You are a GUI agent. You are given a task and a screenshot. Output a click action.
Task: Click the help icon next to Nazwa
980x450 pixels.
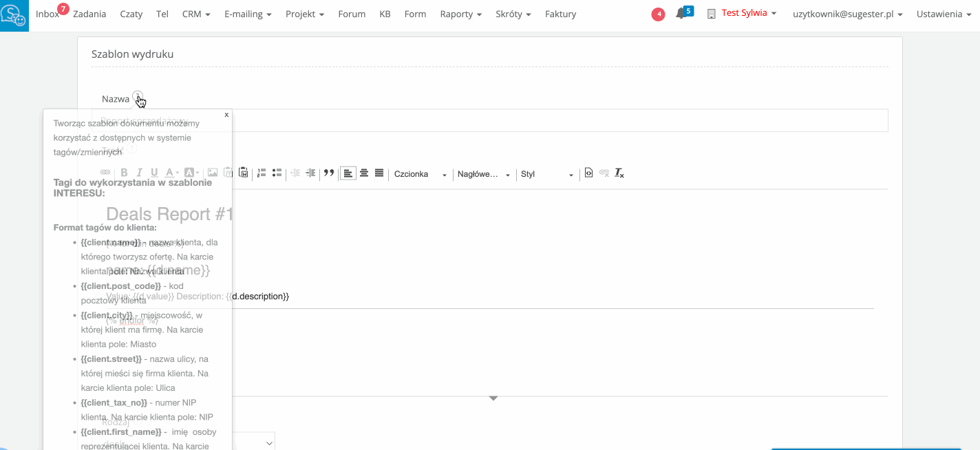click(x=138, y=97)
